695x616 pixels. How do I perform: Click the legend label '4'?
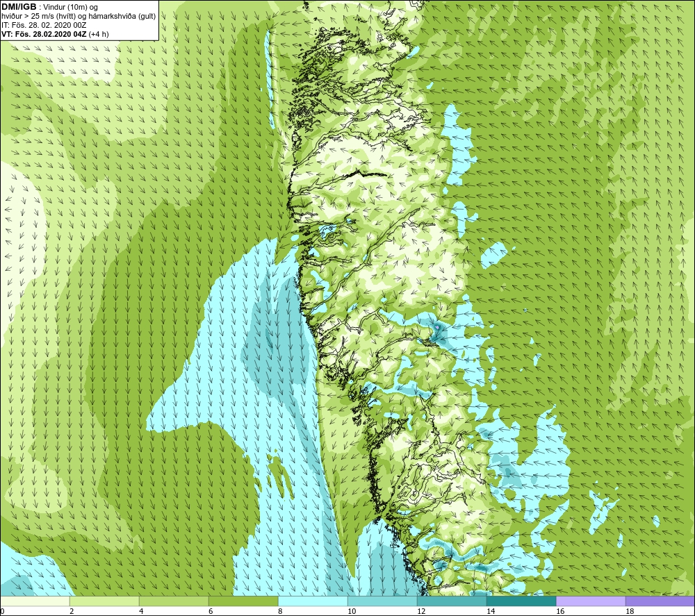pyautogui.click(x=141, y=611)
